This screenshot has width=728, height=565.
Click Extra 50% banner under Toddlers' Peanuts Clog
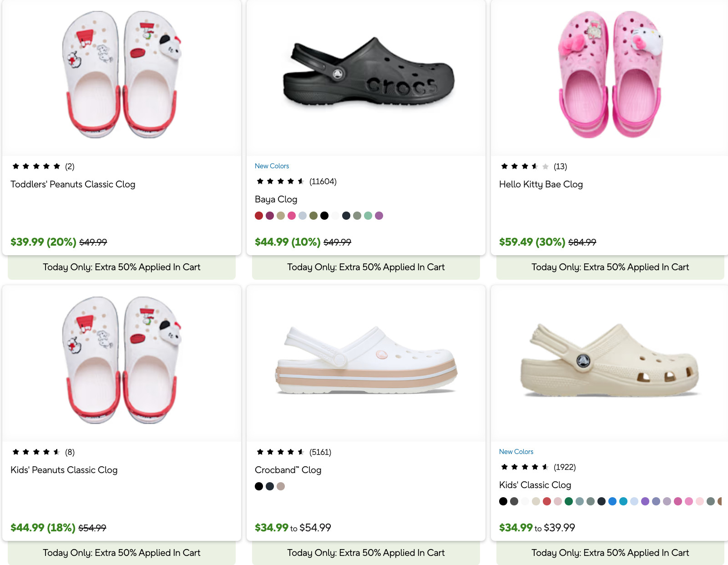tap(121, 267)
